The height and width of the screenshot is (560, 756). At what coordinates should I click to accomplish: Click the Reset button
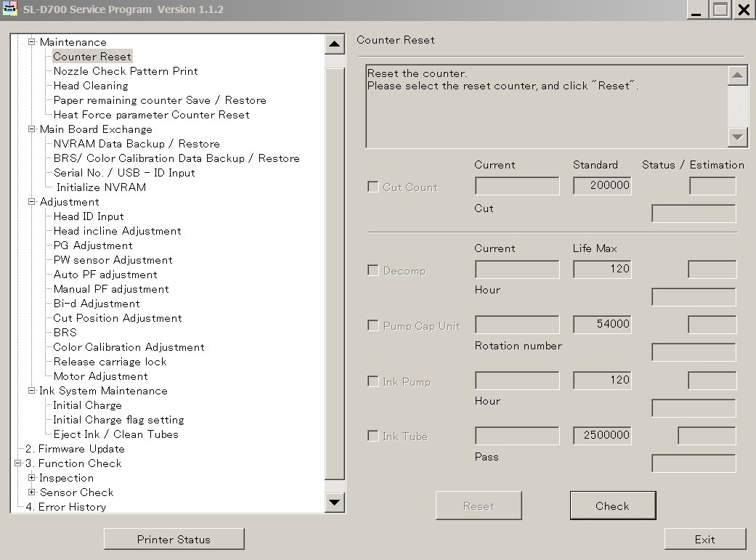coord(479,506)
